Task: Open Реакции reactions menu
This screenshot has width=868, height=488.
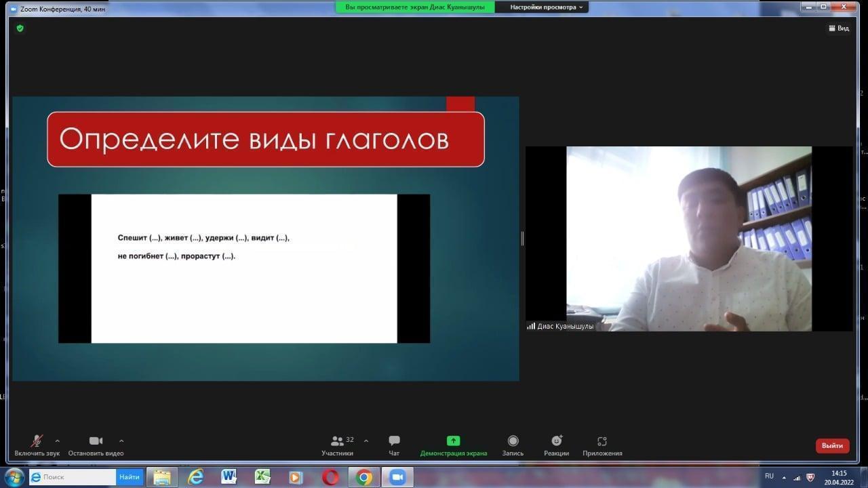Action: tap(556, 441)
